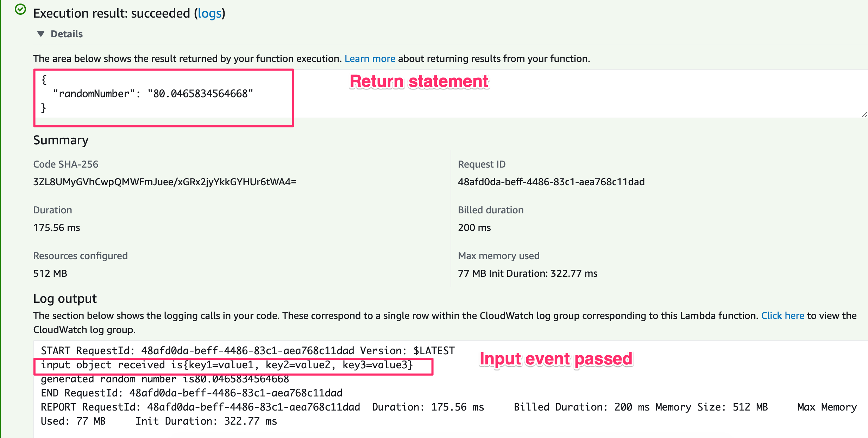Click the 512 MB Resources configured value
The image size is (868, 438).
click(x=50, y=273)
